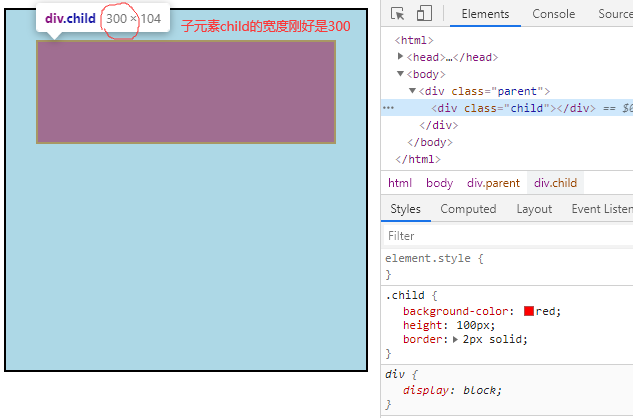This screenshot has height=418, width=633.
Task: Open the red background-color swatch
Action: [x=529, y=311]
